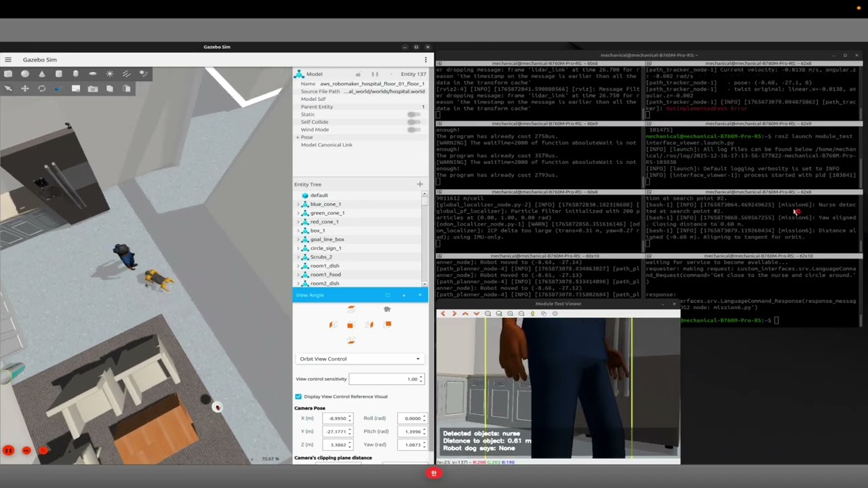Screen dimensions: 868x488
Task: Expand circle_sign_1 tree node
Action: coord(298,248)
